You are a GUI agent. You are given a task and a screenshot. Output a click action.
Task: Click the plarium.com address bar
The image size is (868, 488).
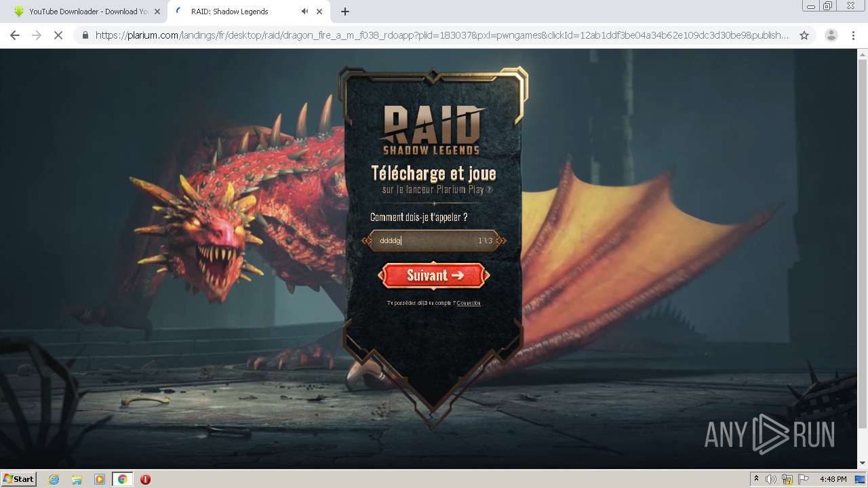[x=442, y=35]
